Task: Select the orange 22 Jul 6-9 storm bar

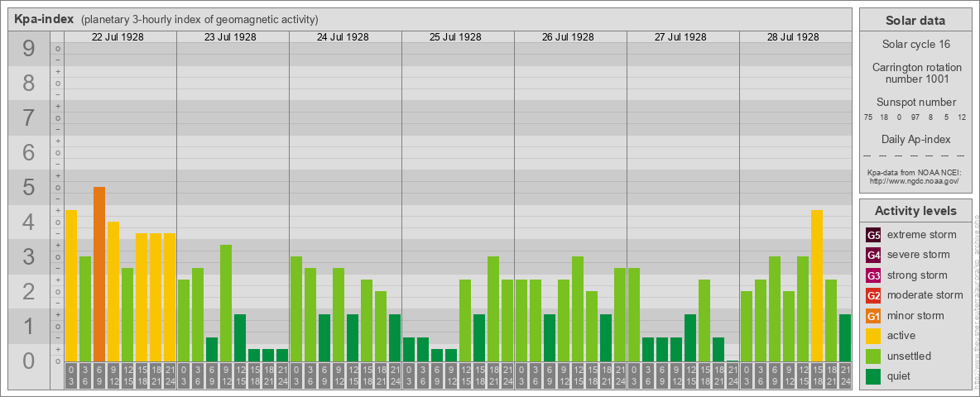Action: [99, 274]
